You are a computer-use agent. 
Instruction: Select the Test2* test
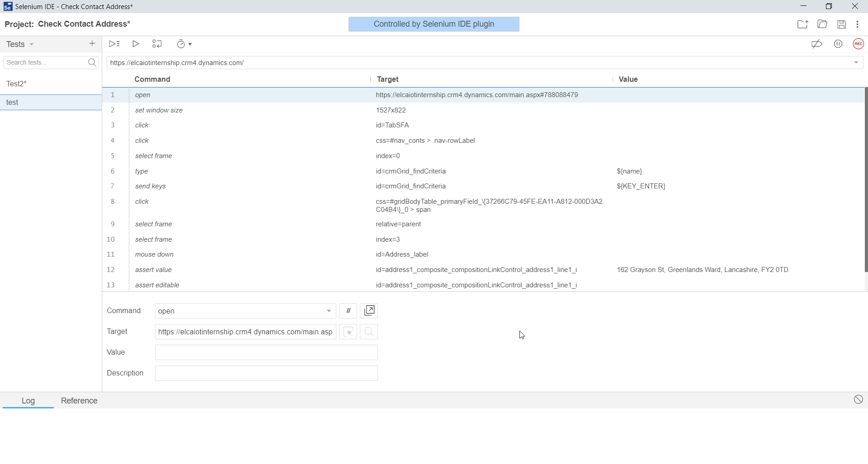(x=51, y=84)
